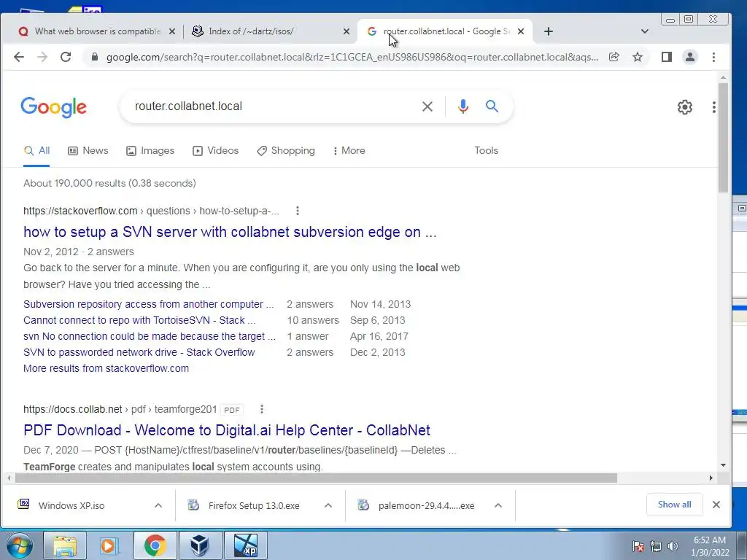Start voice search with microphone icon
This screenshot has width=747, height=560.
[462, 106]
